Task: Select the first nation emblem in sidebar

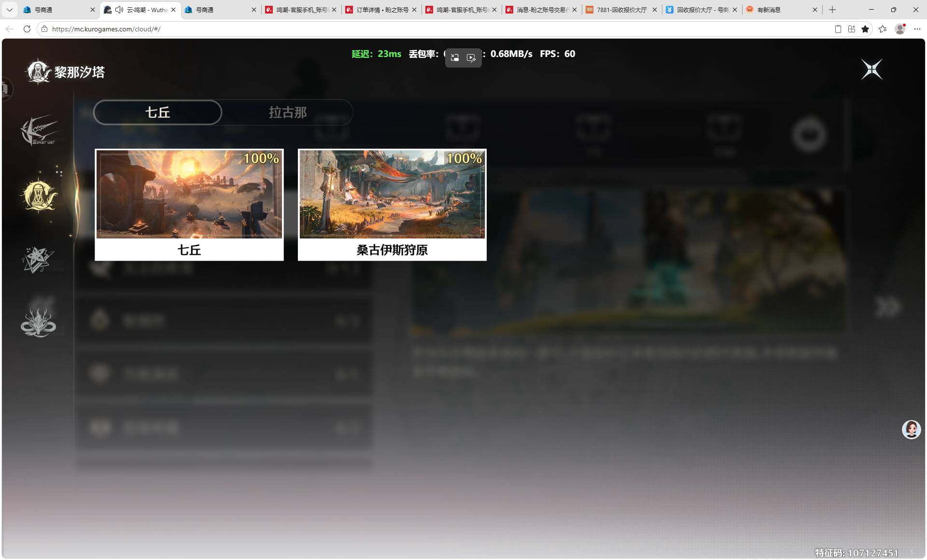Action: 39,130
